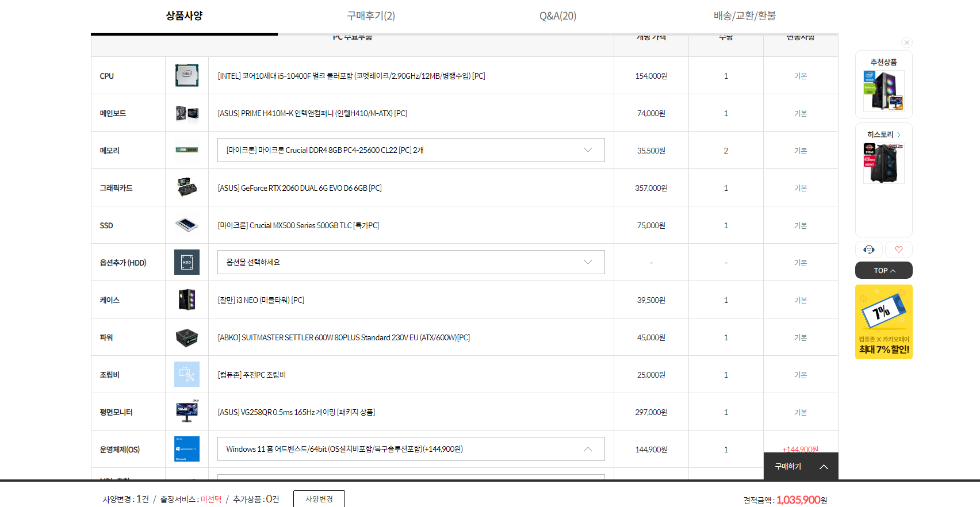980x507 pixels.
Task: Click the 평면모니터 row label
Action: coord(116,412)
